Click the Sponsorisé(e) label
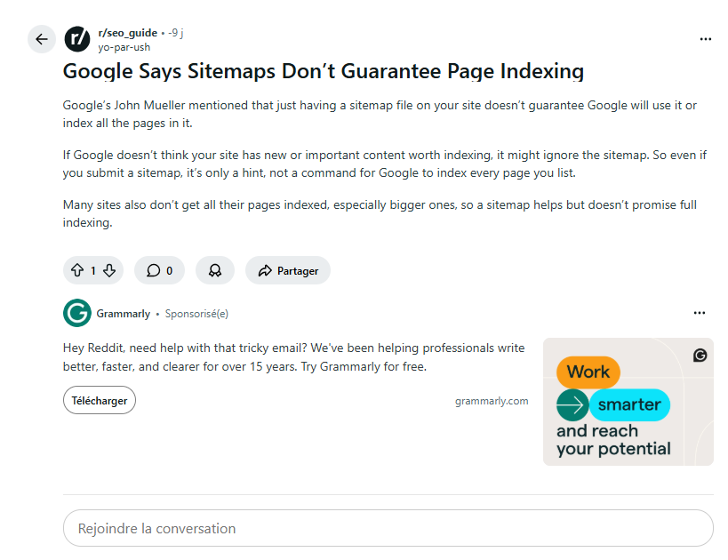The height and width of the screenshot is (560, 728). click(196, 314)
